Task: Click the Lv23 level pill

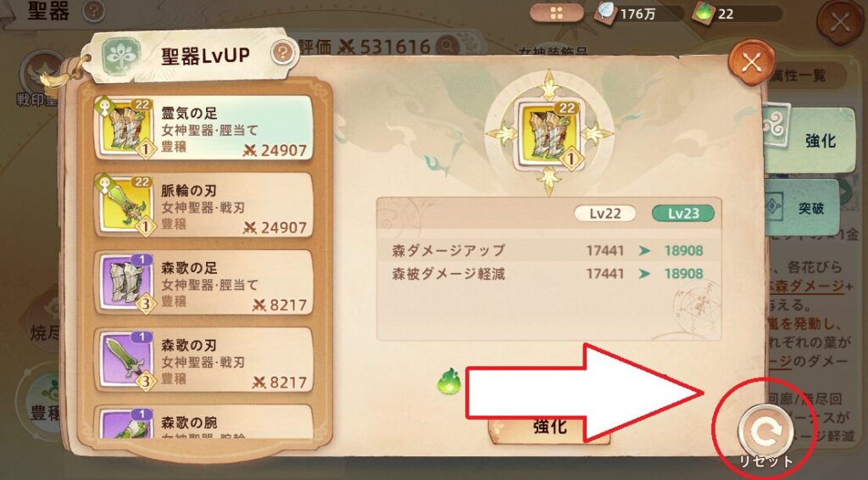Action: [683, 214]
